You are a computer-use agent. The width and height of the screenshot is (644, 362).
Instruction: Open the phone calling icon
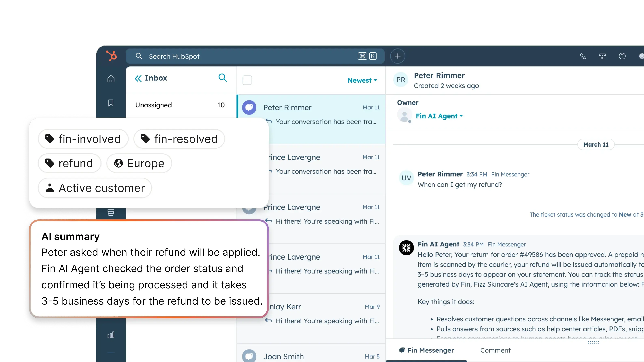click(x=583, y=56)
